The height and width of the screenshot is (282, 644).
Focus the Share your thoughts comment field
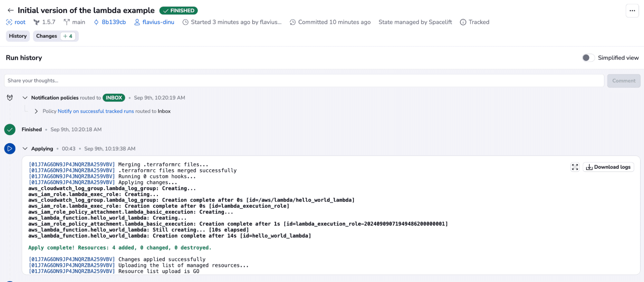(x=304, y=80)
